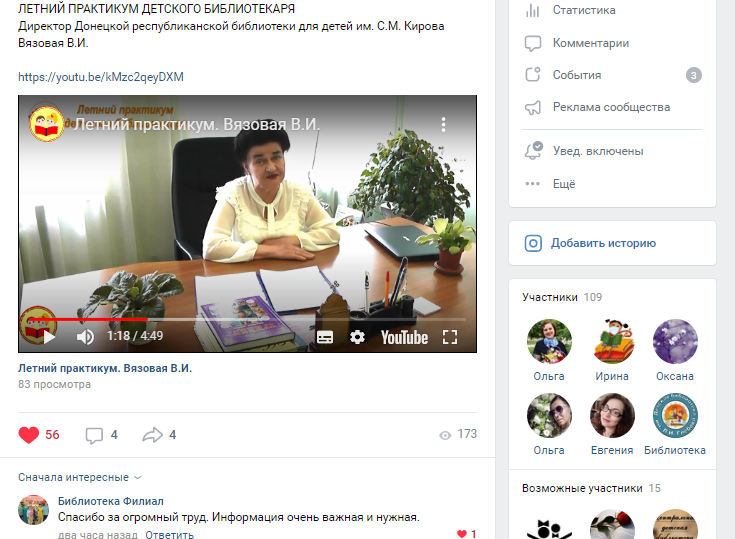Open Возможные участники section header
This screenshot has width=735, height=539.
pos(582,488)
